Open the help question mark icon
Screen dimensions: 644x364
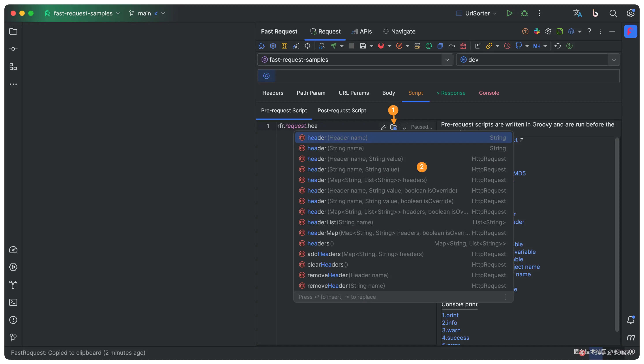[x=589, y=31]
